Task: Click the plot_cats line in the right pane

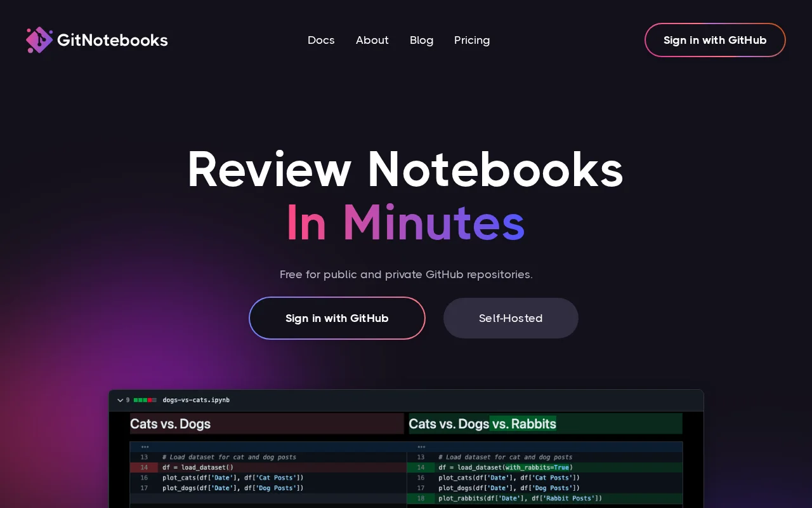Action: coord(509,478)
